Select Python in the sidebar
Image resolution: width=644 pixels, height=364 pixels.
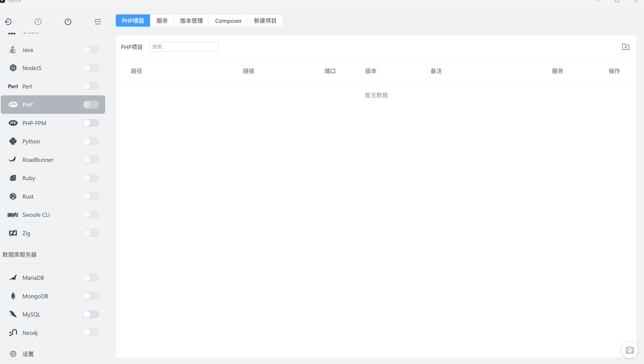[53, 141]
